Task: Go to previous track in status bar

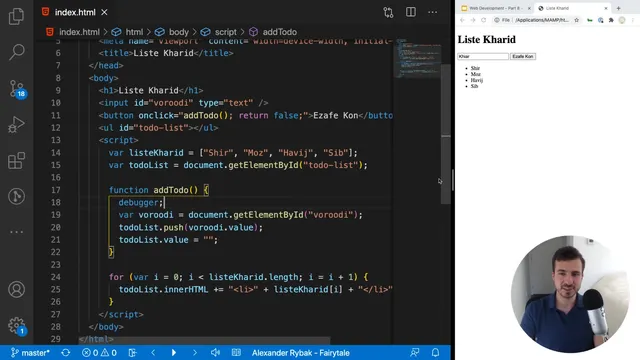Action: pyautogui.click(x=153, y=353)
